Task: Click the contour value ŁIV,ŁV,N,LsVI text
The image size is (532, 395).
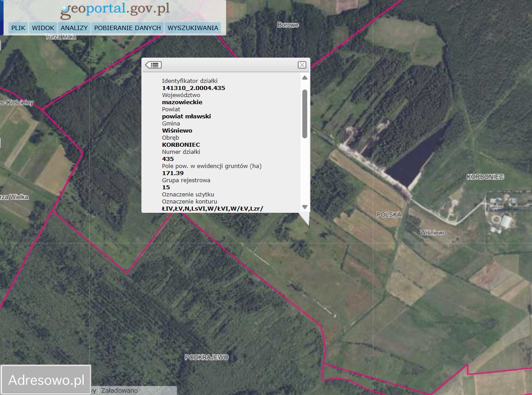Action: (x=213, y=208)
